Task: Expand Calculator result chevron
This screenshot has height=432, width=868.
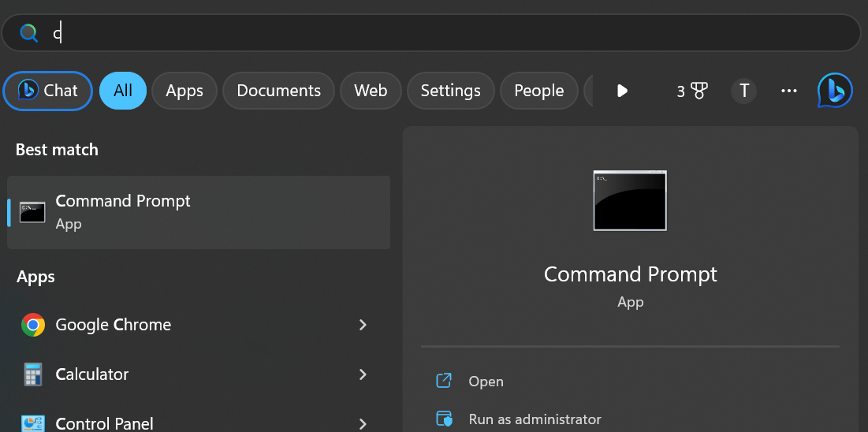Action: coord(363,375)
